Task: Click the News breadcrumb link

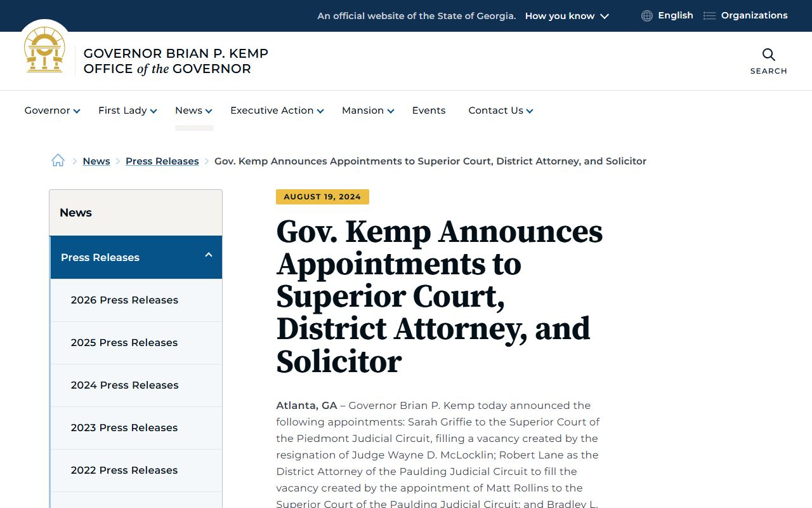Action: click(96, 161)
